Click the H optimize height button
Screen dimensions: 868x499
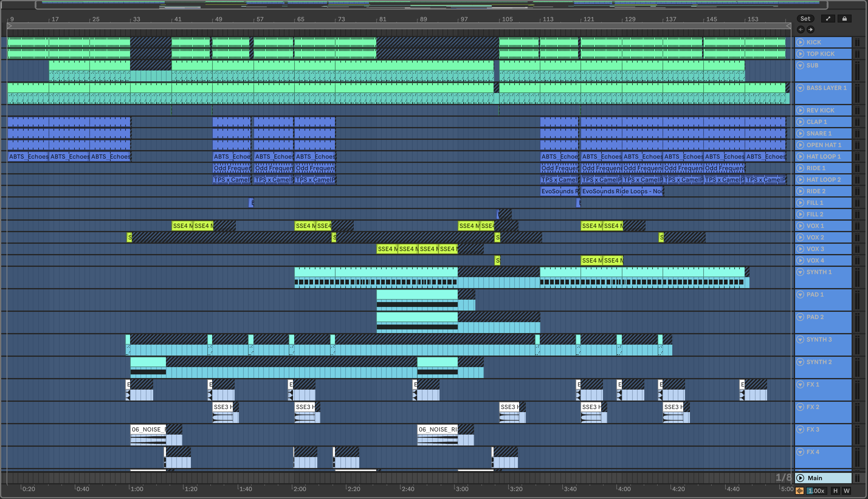point(835,491)
